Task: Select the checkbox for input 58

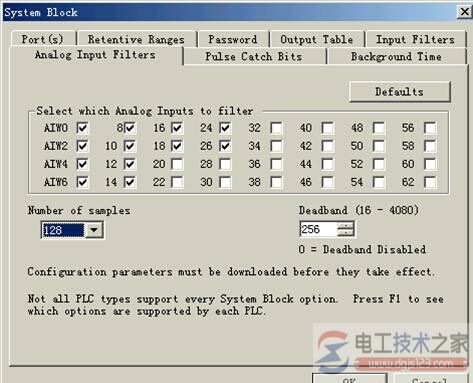Action: (430, 146)
